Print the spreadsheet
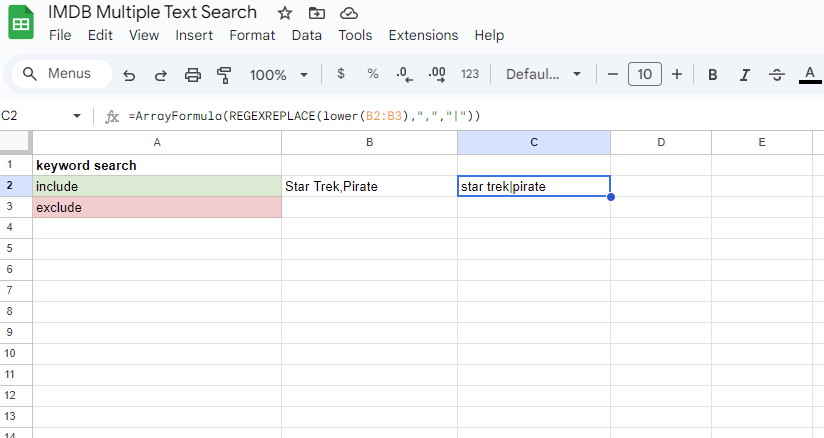The height and width of the screenshot is (438, 824). [x=193, y=75]
